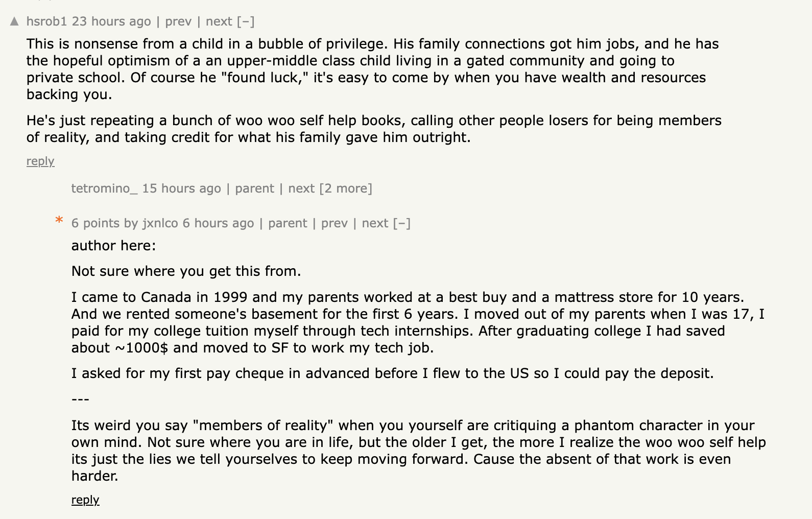Jump to next from tetromino_'s comment
The image size is (812, 519).
[301, 188]
